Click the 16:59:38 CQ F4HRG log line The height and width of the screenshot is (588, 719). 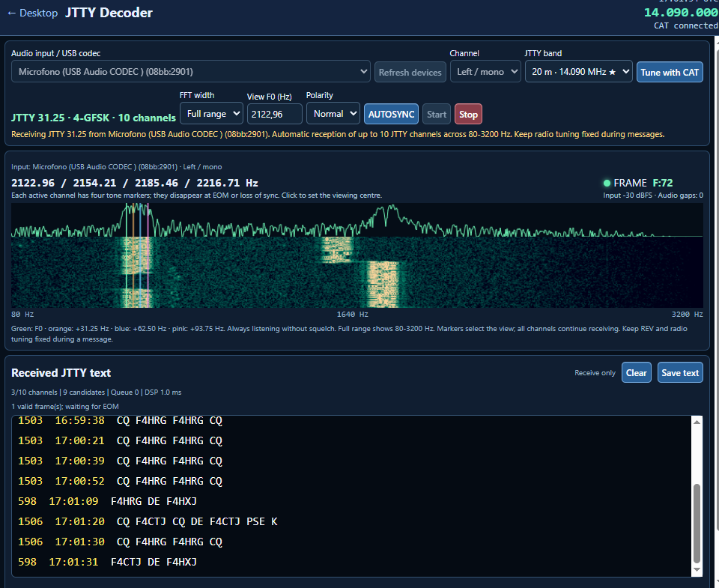120,421
